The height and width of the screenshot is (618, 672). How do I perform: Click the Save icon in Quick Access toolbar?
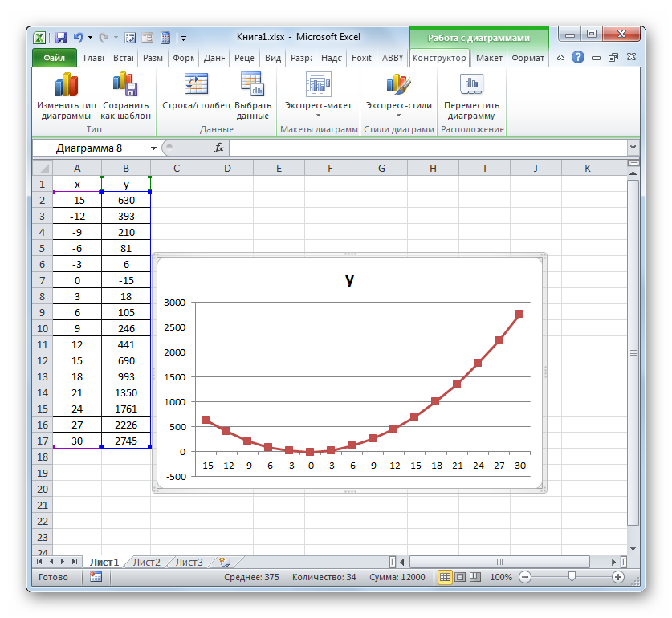click(60, 37)
